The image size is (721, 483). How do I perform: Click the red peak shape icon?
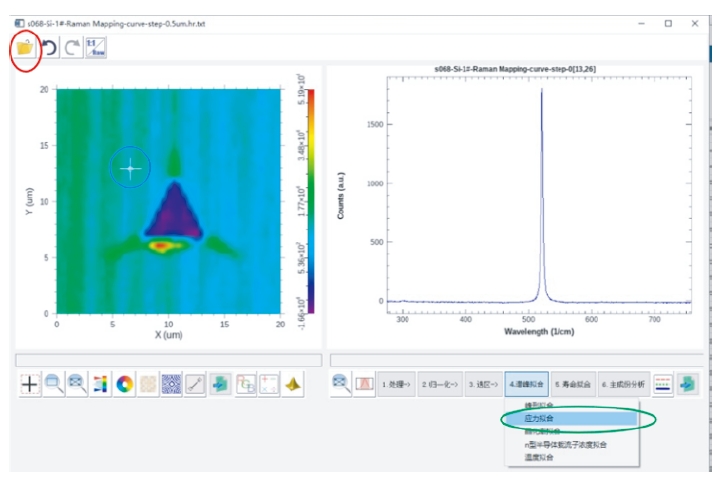[365, 385]
